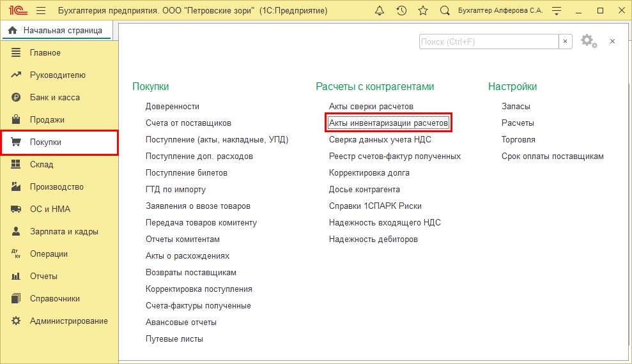632x364 pixels.
Task: Click the home icon on Начальная страница tab
Action: coord(13,30)
